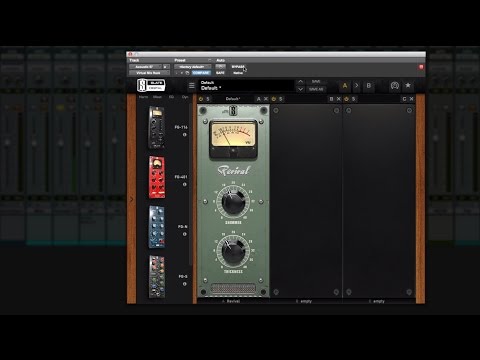This screenshot has width=480, height=360.
Task: Click the arrow between A and B
Action: (356, 86)
